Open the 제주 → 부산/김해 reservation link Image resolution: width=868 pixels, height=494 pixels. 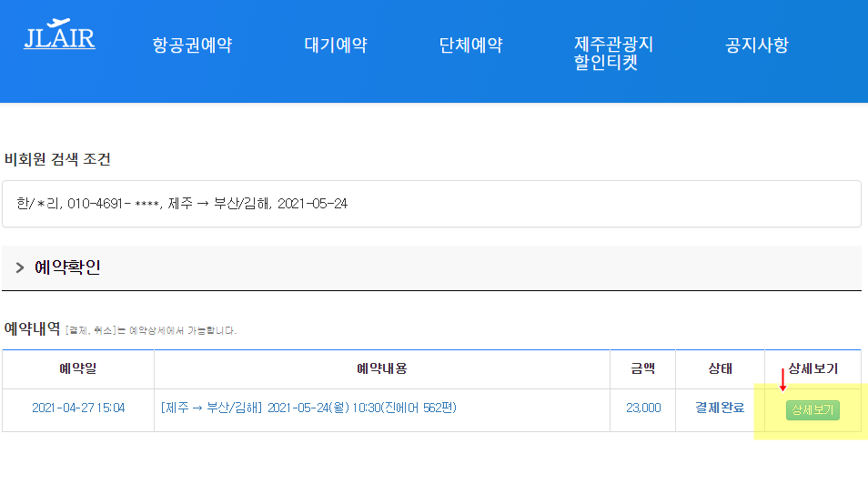[308, 408]
